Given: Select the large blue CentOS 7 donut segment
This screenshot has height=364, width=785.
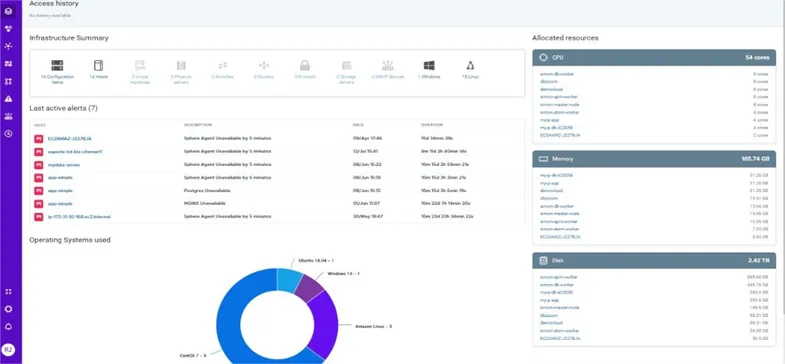Looking at the screenshot, I should (x=229, y=320).
